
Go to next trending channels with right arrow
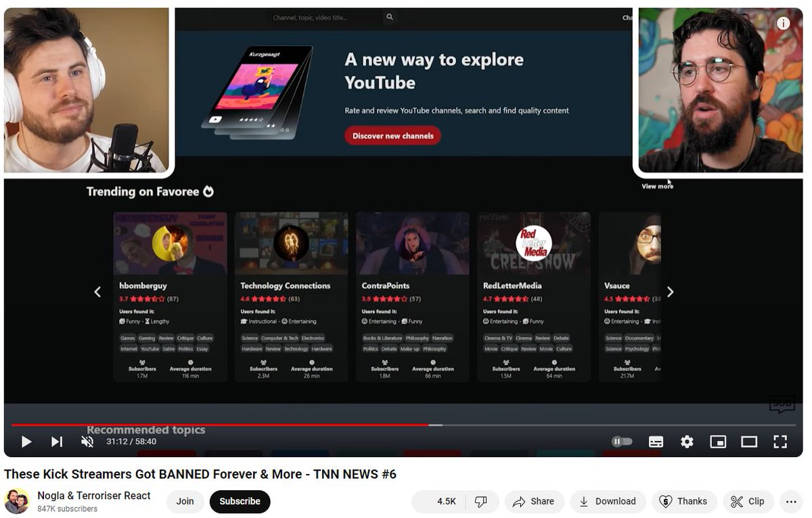coord(670,291)
